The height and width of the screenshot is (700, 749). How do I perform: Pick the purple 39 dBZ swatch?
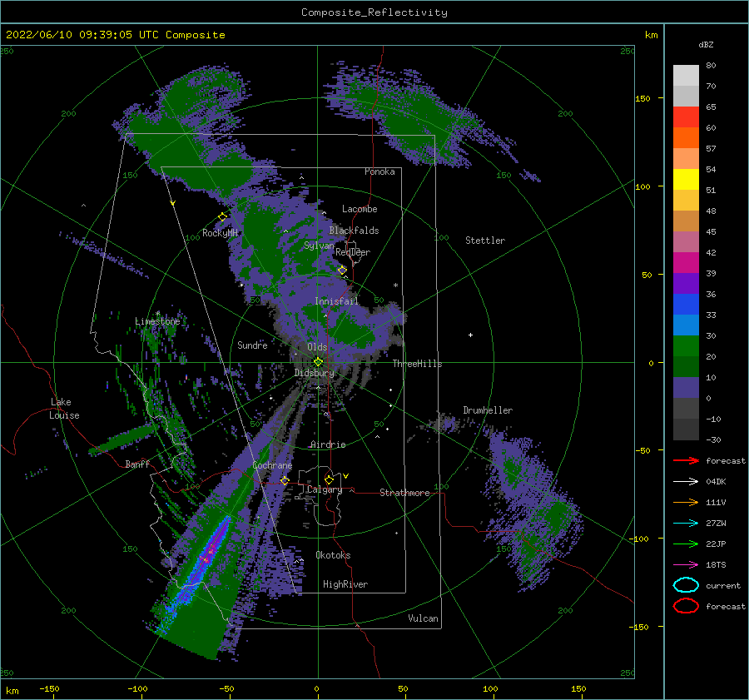[686, 283]
